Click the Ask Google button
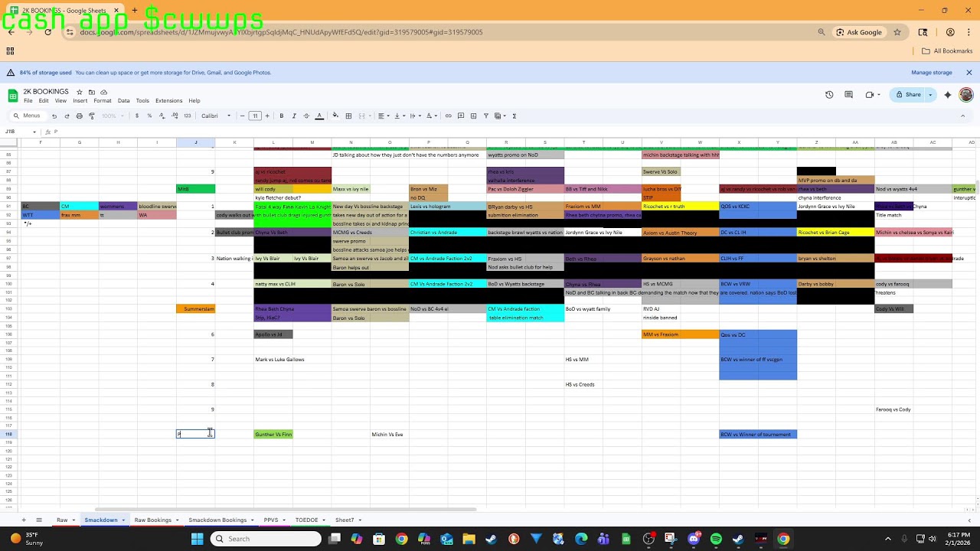This screenshot has width=980, height=551. coord(859,32)
